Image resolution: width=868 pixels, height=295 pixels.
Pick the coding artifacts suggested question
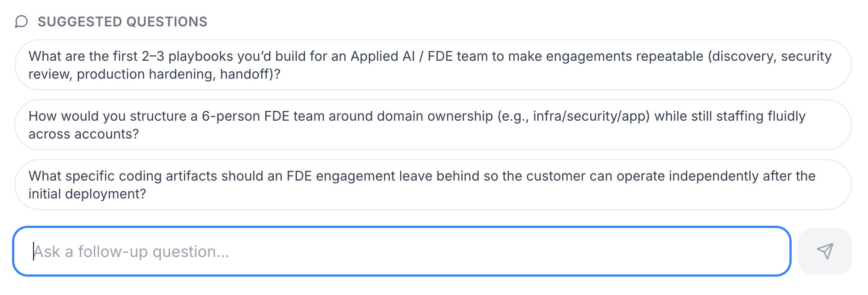tap(433, 185)
